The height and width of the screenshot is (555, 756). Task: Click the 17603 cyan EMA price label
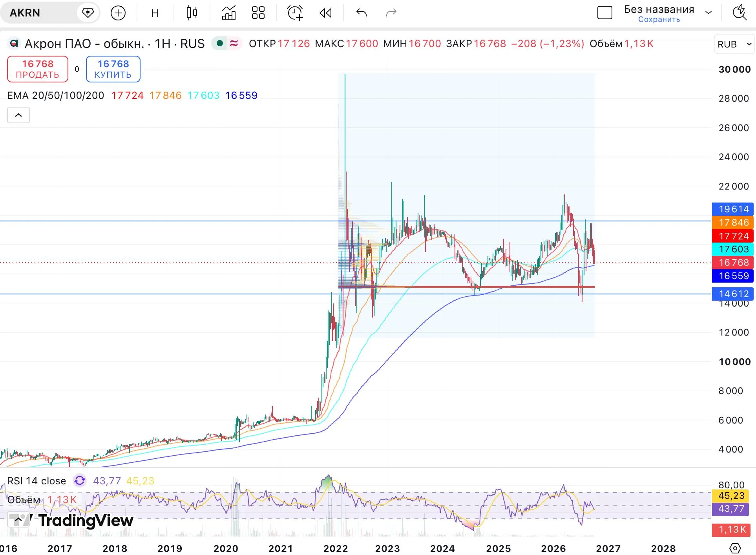(x=733, y=249)
